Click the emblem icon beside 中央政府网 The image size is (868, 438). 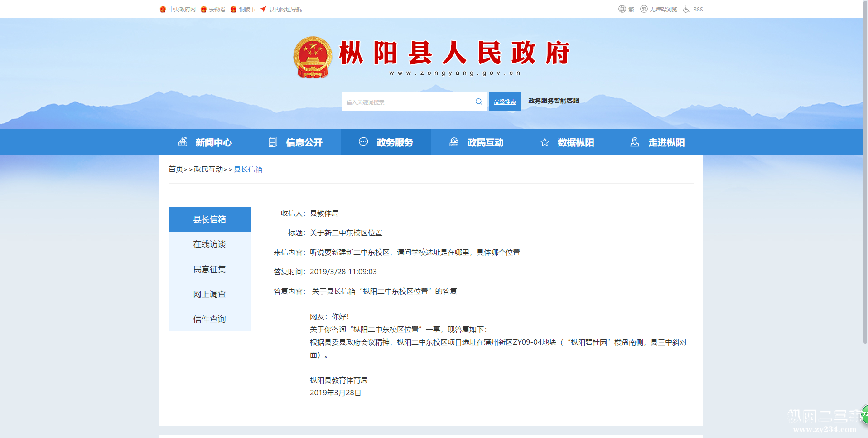click(x=163, y=9)
